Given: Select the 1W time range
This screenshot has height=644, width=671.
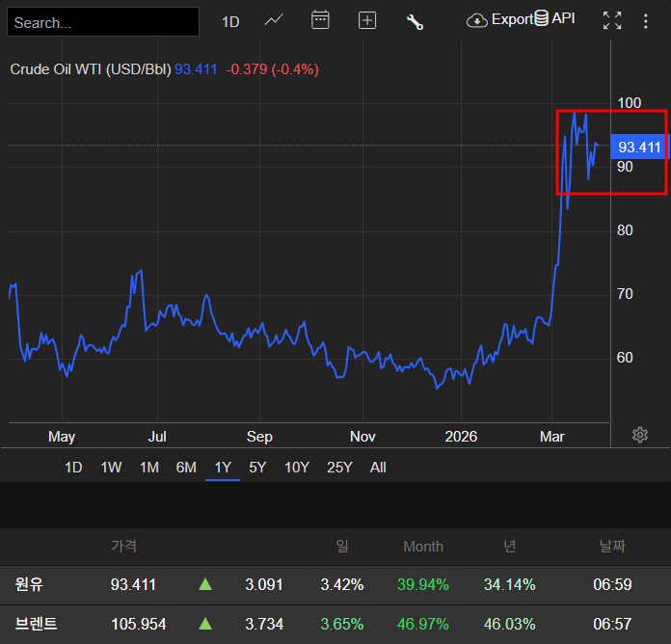Looking at the screenshot, I should 111,468.
